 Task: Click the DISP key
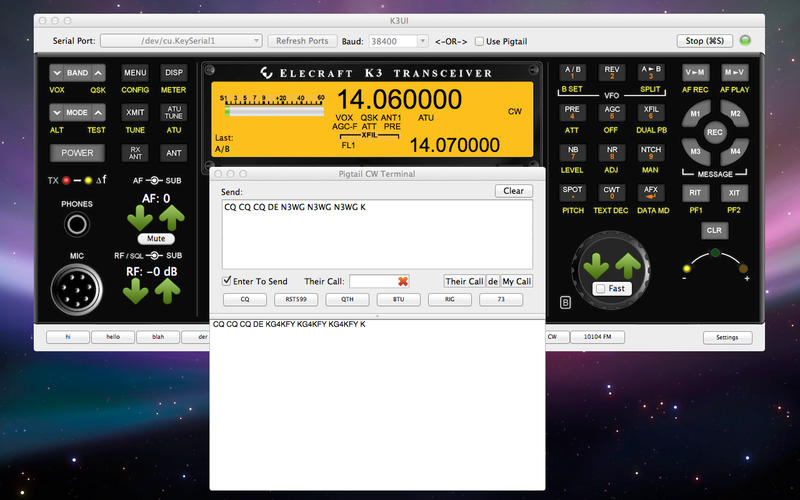[174, 73]
